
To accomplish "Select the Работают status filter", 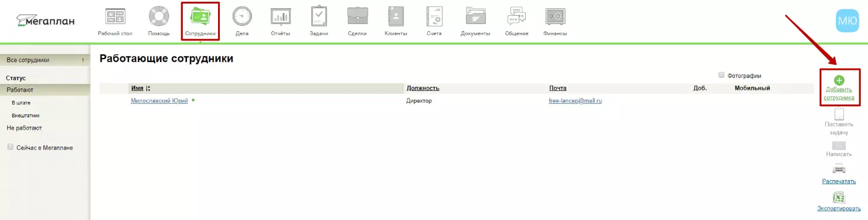I will tap(45, 90).
